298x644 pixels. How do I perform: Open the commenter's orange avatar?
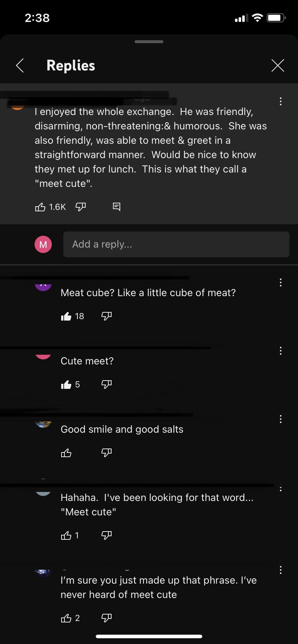(17, 106)
